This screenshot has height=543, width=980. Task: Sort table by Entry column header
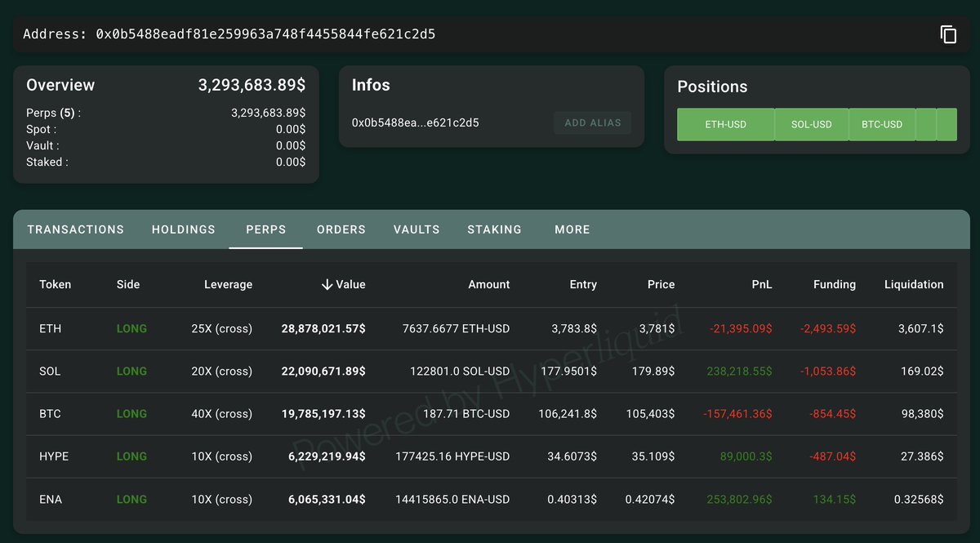coord(583,284)
